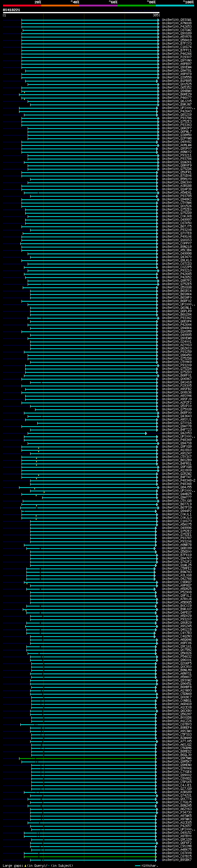Image resolution: width=197 pixels, height=868 pixels.
Task: Click the query name AV418221
Action: pos(11,10)
